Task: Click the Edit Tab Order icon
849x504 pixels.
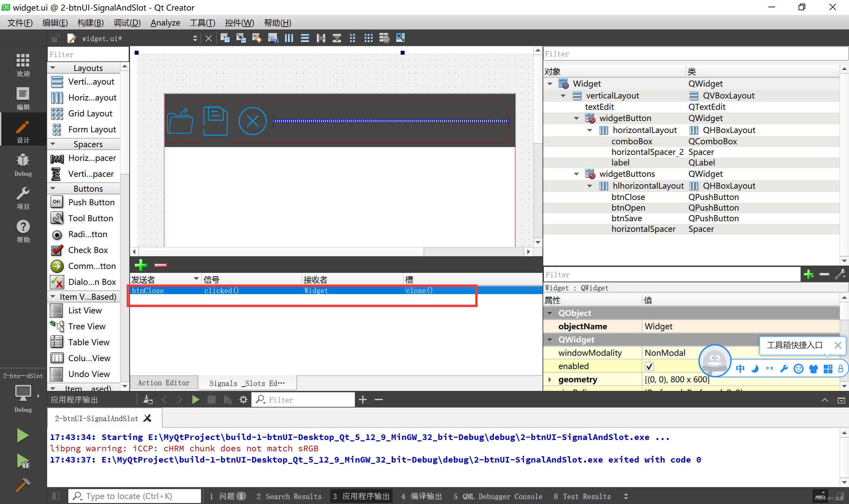Action: (273, 38)
